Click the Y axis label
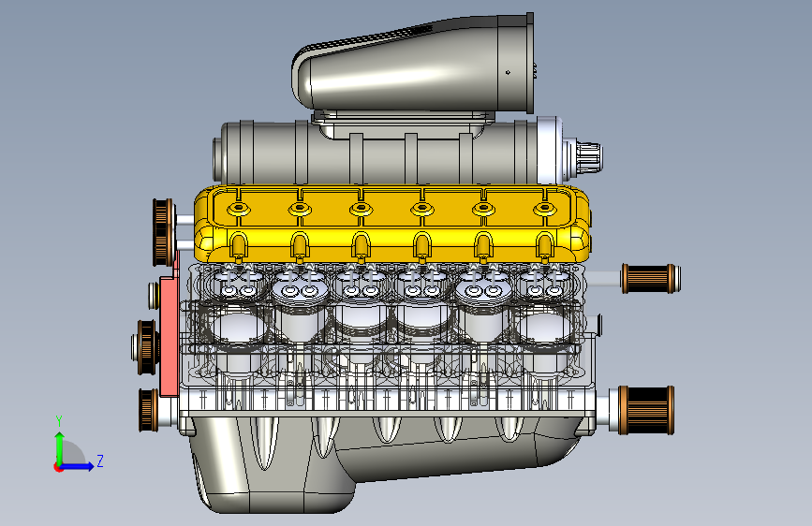The height and width of the screenshot is (526, 812). pyautogui.click(x=59, y=421)
